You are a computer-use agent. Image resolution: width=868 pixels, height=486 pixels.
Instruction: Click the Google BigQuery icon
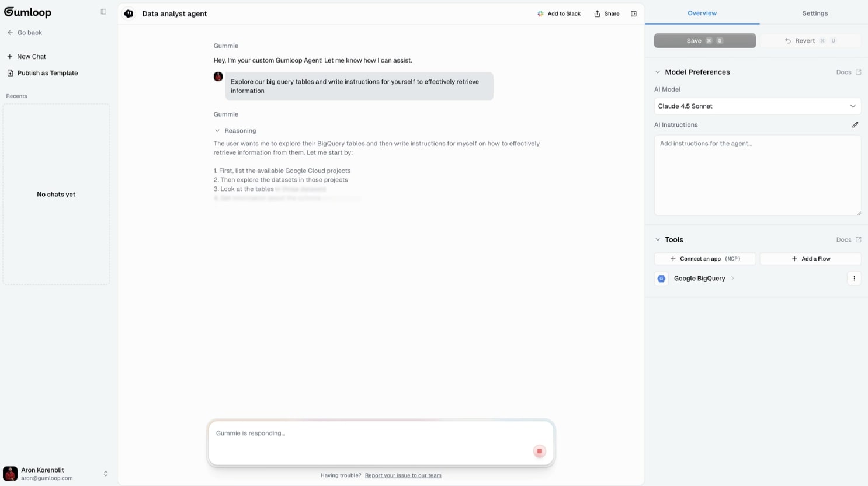click(x=661, y=279)
